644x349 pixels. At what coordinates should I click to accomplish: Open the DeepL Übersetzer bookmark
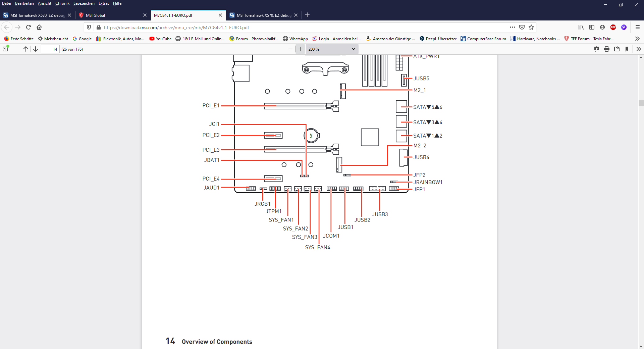tap(438, 39)
